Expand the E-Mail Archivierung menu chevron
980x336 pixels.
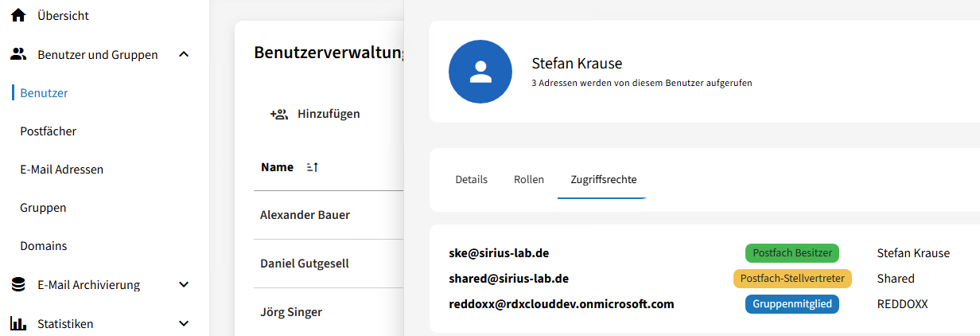coord(184,285)
